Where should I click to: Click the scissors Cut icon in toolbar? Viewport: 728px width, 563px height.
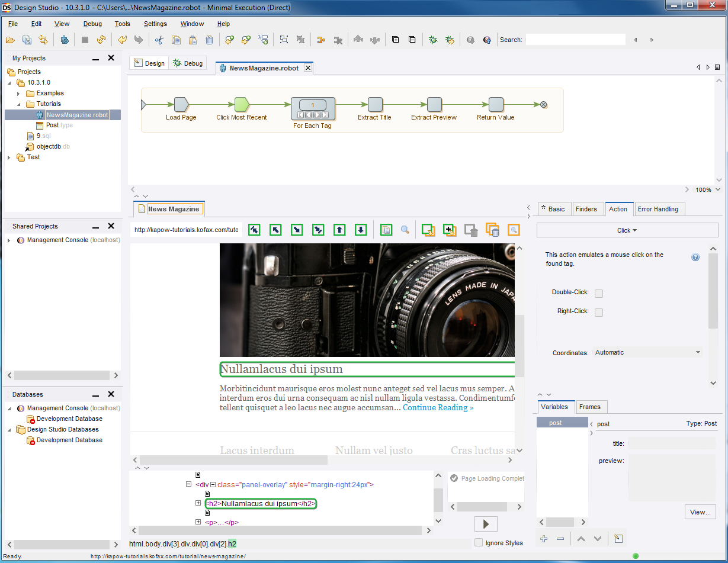(159, 40)
